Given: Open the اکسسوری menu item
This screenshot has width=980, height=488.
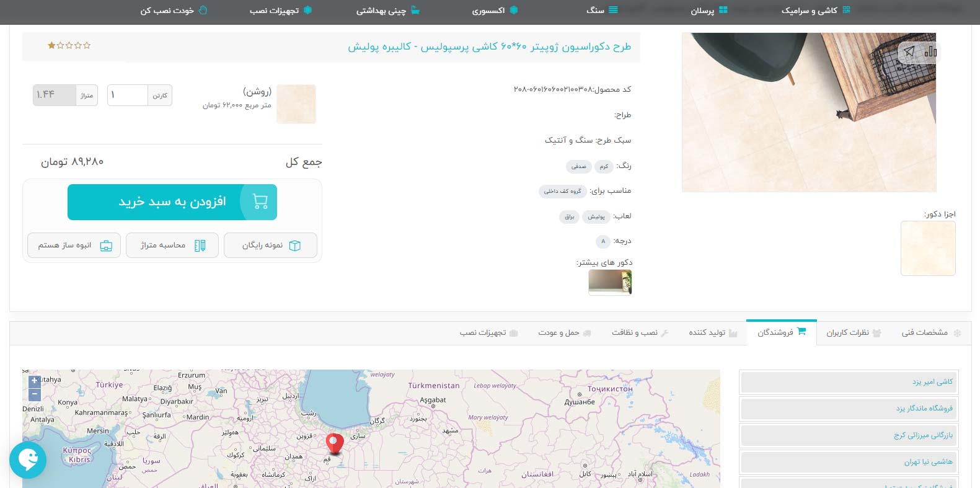Looking at the screenshot, I should coord(495,11).
